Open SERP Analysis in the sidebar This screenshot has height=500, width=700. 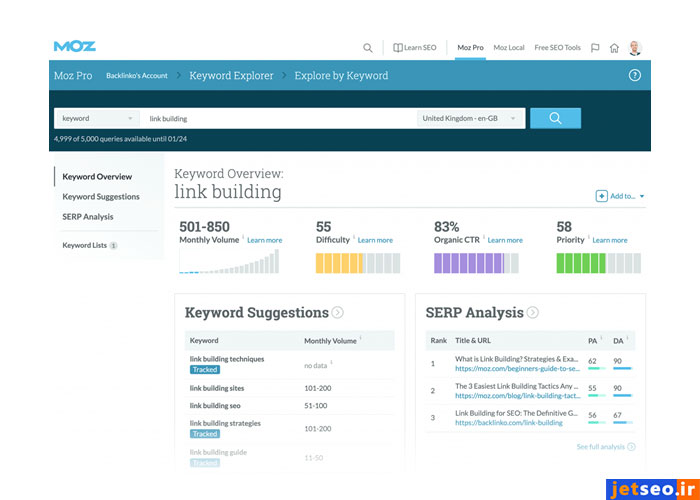[x=88, y=217]
